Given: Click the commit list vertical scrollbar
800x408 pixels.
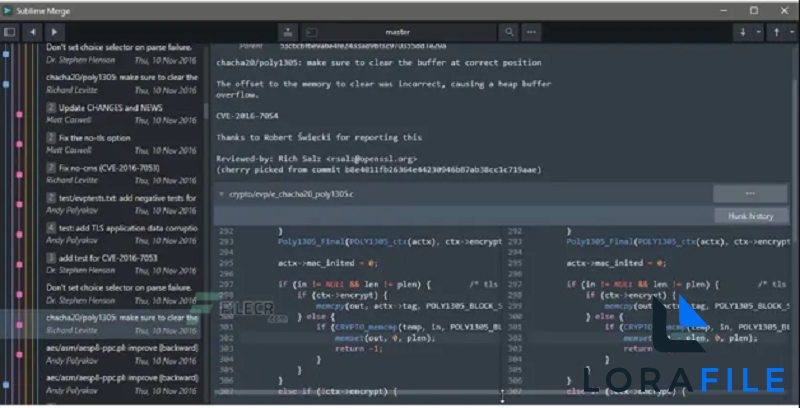Looking at the screenshot, I should pos(206,110).
